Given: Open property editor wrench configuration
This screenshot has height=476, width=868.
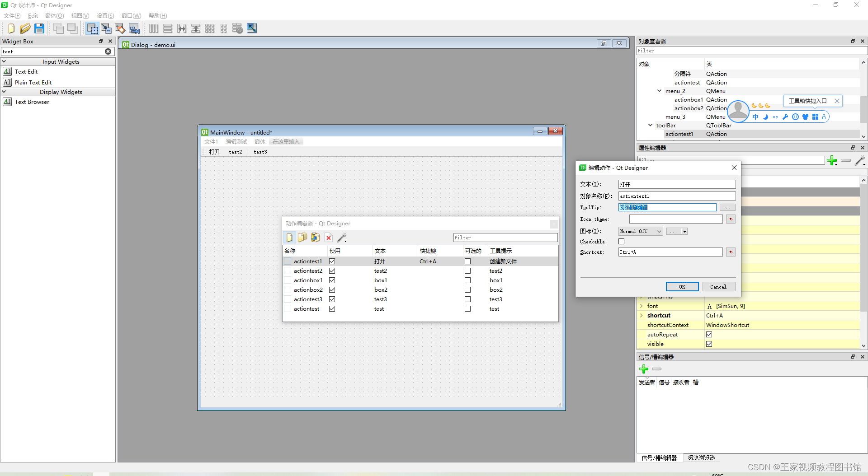Looking at the screenshot, I should pos(860,160).
